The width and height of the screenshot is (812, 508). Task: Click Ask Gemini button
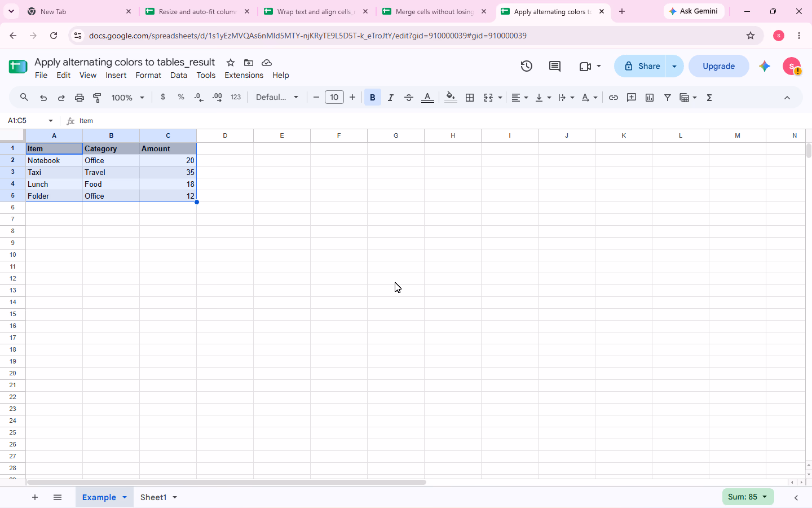click(x=694, y=11)
